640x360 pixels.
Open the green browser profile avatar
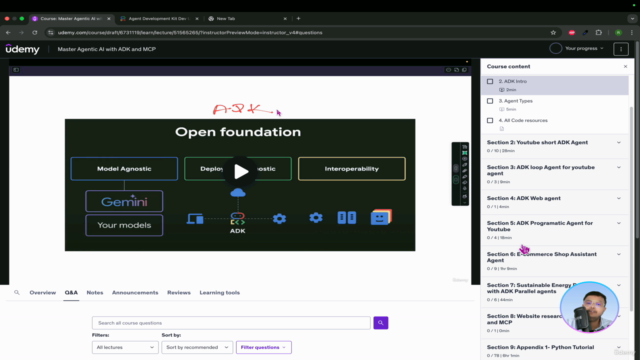618,33
